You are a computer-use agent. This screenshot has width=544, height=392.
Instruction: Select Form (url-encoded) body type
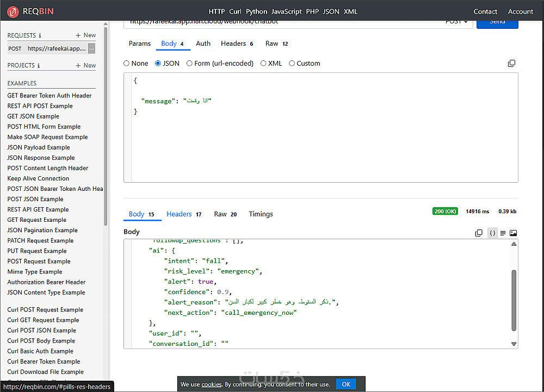pyautogui.click(x=190, y=64)
